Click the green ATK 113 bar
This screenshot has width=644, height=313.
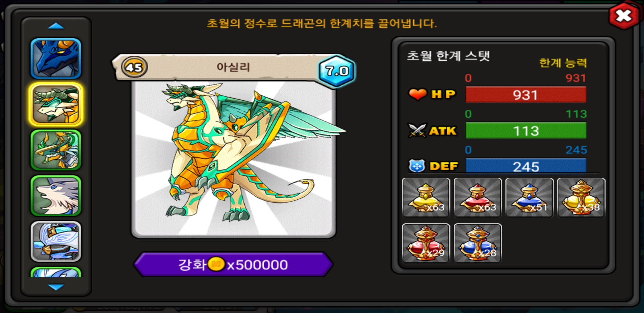coord(526,130)
